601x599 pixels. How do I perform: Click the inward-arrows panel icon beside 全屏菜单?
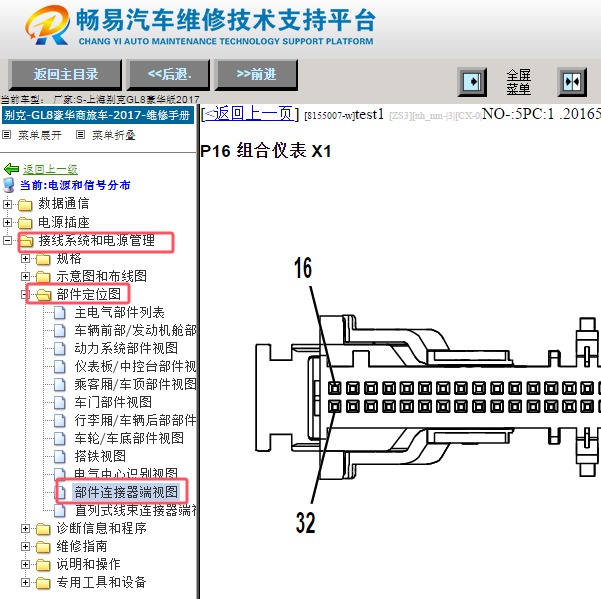point(572,82)
